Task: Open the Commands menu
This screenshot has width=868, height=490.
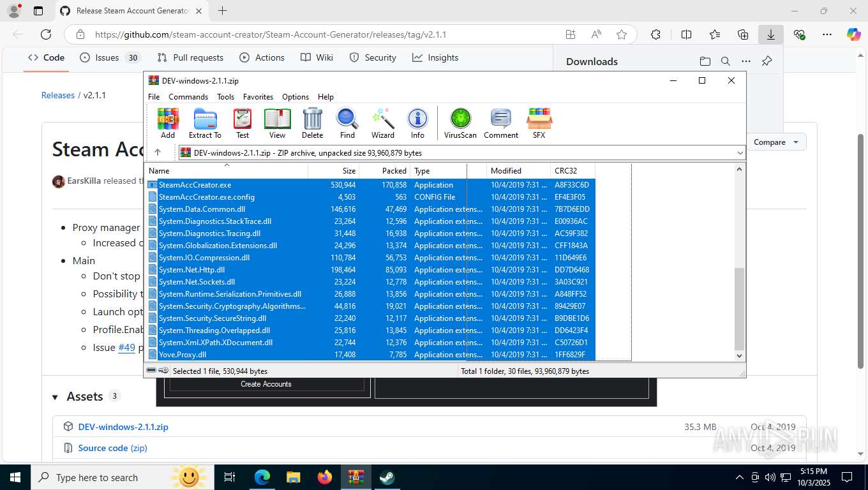Action: coord(188,97)
